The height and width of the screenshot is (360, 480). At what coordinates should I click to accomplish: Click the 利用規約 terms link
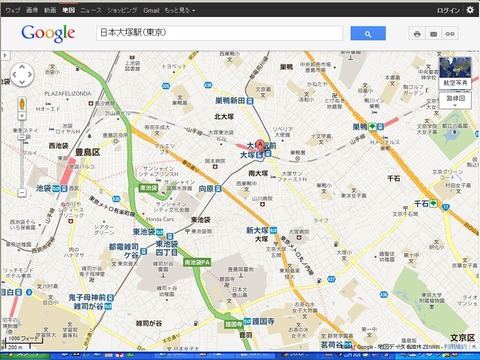456,347
